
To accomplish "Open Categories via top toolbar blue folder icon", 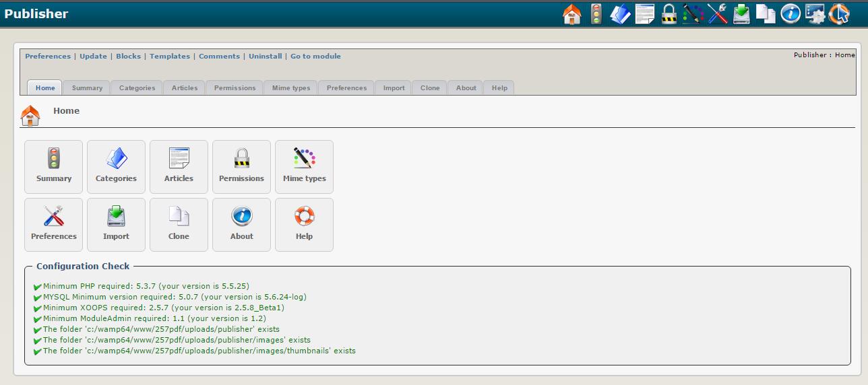I will click(621, 14).
